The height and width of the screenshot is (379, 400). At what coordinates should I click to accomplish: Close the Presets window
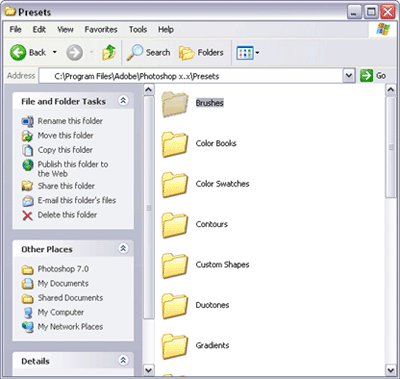(388, 12)
